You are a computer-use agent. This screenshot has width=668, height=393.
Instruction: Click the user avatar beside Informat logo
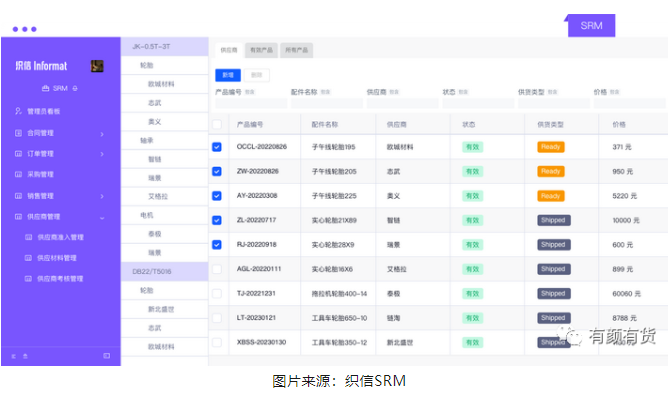coord(97,66)
